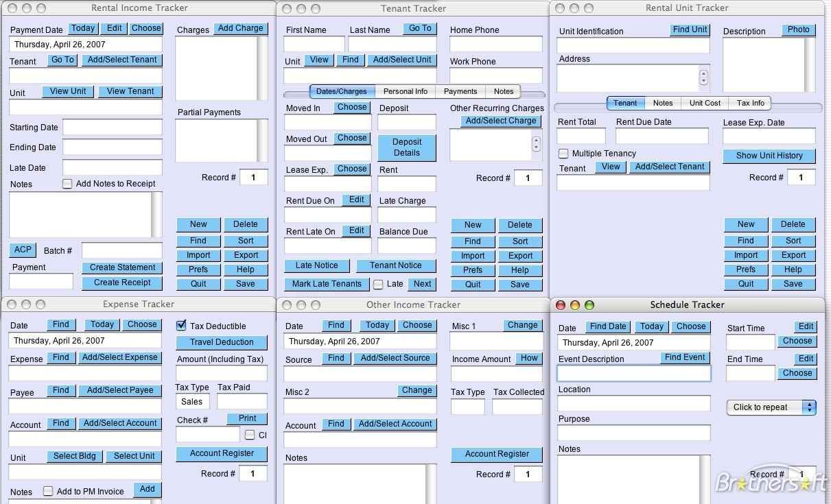Screen dimensions: 831x504
Task: Check Add Notes to Receipt
Action: pos(67,183)
